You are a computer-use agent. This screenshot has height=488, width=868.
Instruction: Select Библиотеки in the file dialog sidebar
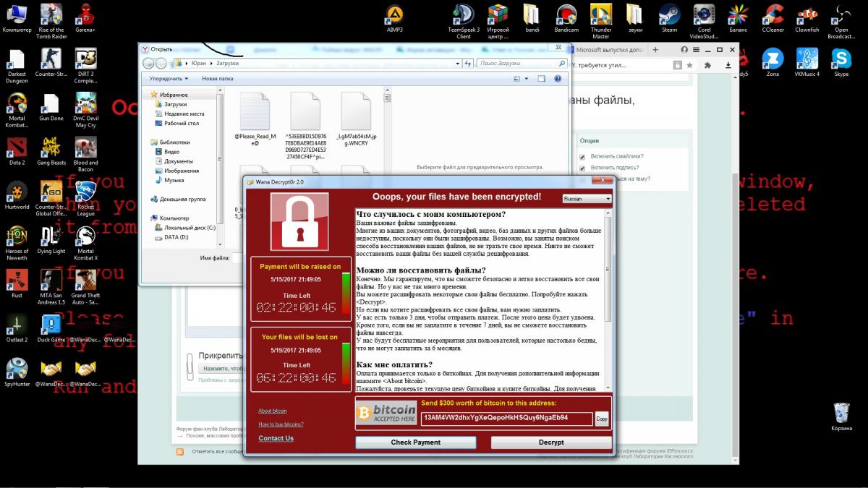click(x=170, y=142)
